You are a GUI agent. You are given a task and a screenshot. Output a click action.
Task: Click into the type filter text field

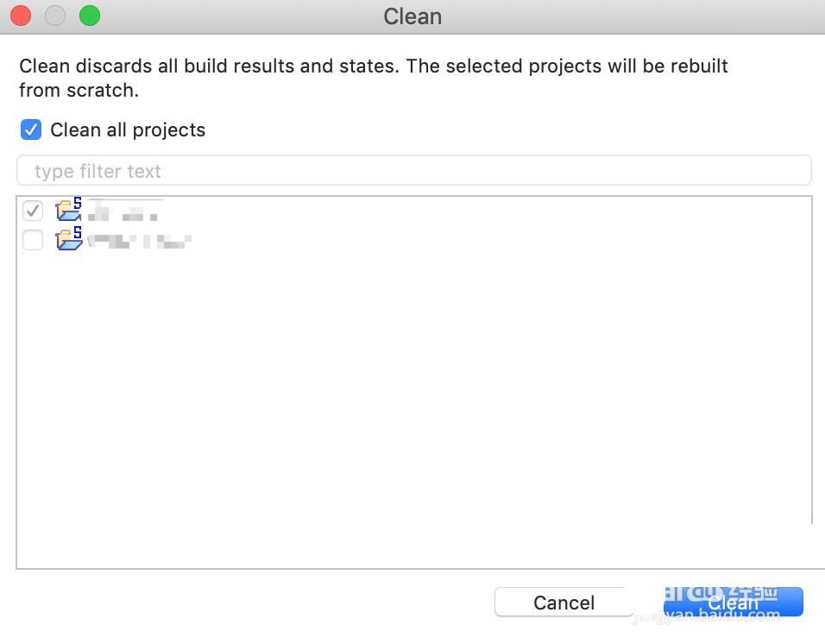click(x=413, y=171)
